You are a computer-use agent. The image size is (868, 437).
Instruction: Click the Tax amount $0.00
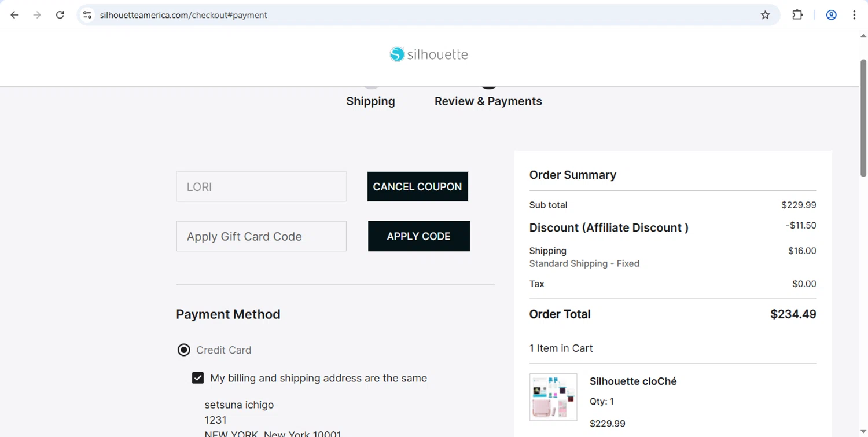(804, 284)
